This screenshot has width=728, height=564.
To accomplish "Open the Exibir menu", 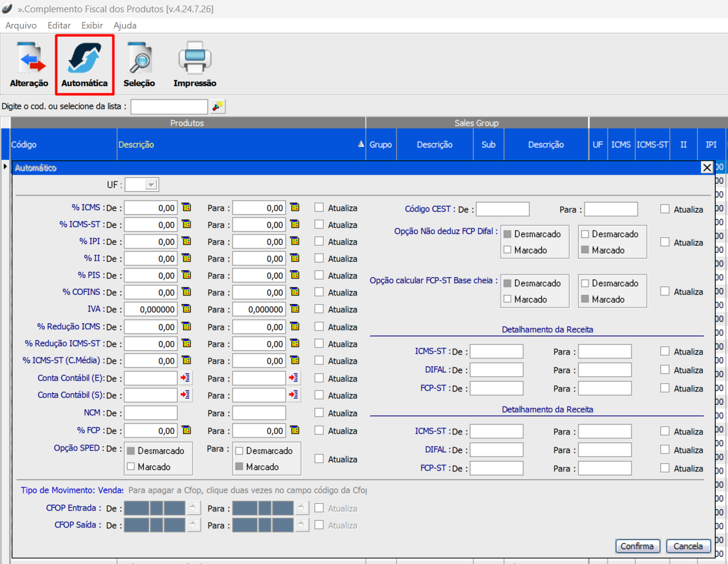I will (92, 26).
